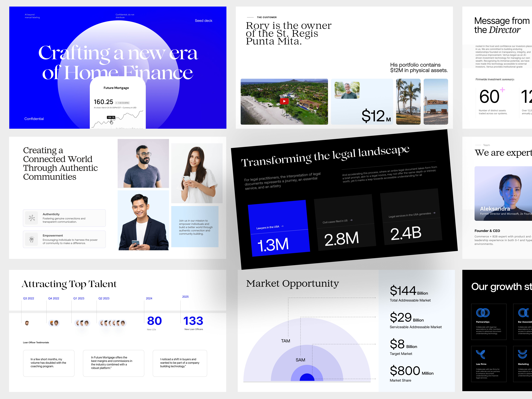The width and height of the screenshot is (532, 399).
Task: Click the avatar group under Q1 2023
Action: click(82, 323)
